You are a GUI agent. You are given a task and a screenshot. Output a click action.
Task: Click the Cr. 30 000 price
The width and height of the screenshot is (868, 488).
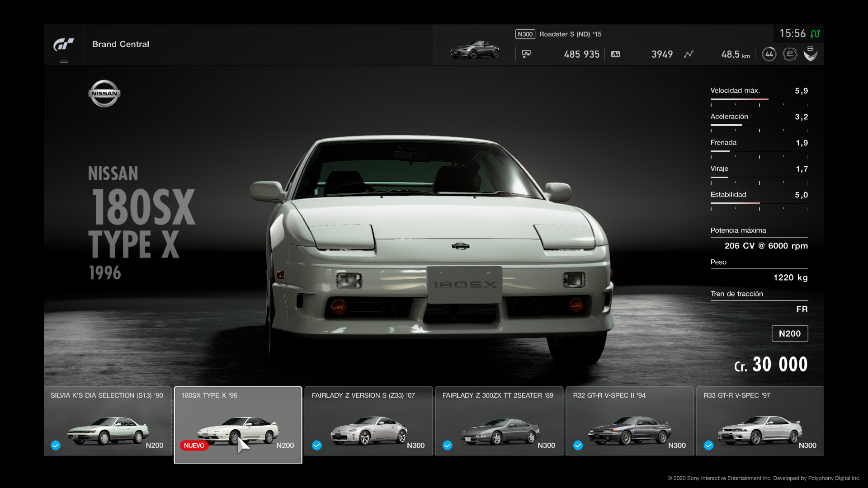point(771,365)
